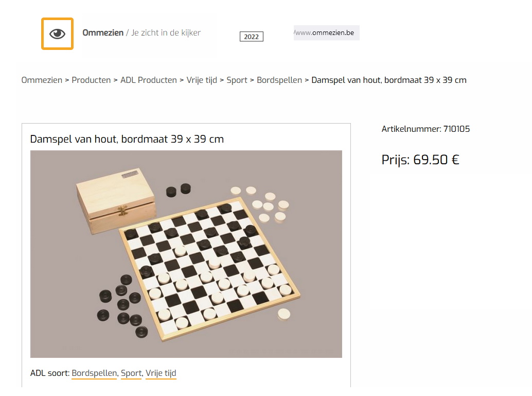Click the product heading 'Damspel van hout'

[x=127, y=139]
